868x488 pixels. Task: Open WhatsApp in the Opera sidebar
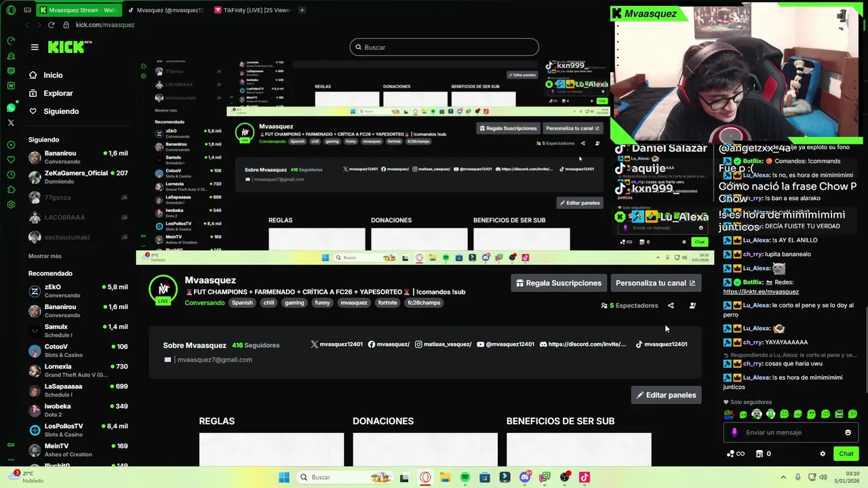point(11,108)
